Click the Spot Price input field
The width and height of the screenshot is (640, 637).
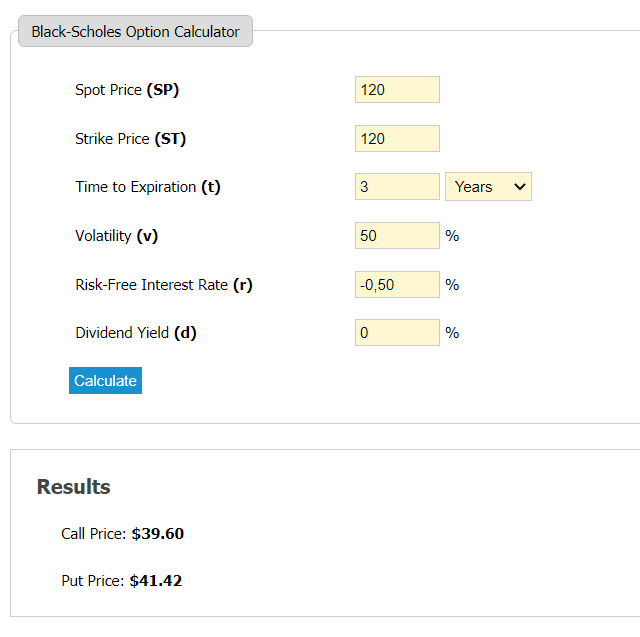point(397,90)
